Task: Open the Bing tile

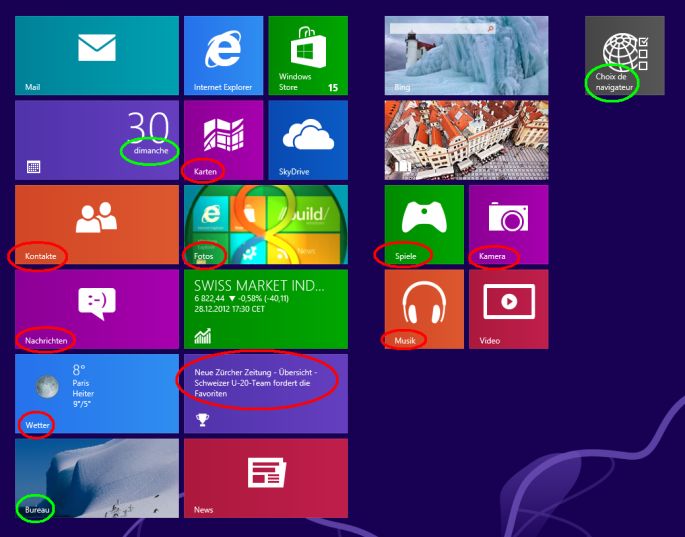Action: point(466,55)
